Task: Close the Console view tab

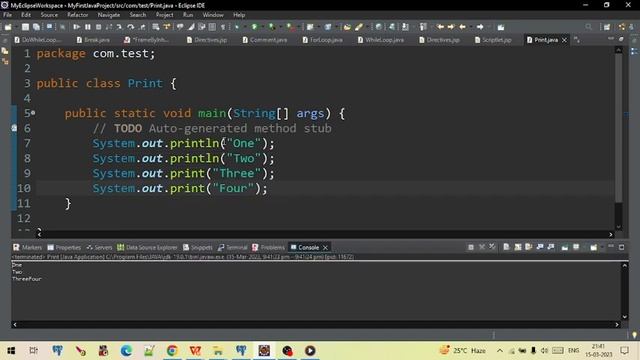Action: point(325,247)
